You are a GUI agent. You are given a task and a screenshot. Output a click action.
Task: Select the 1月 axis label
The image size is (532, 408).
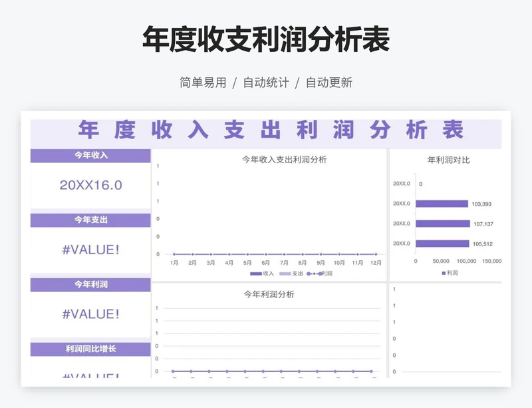pyautogui.click(x=174, y=263)
